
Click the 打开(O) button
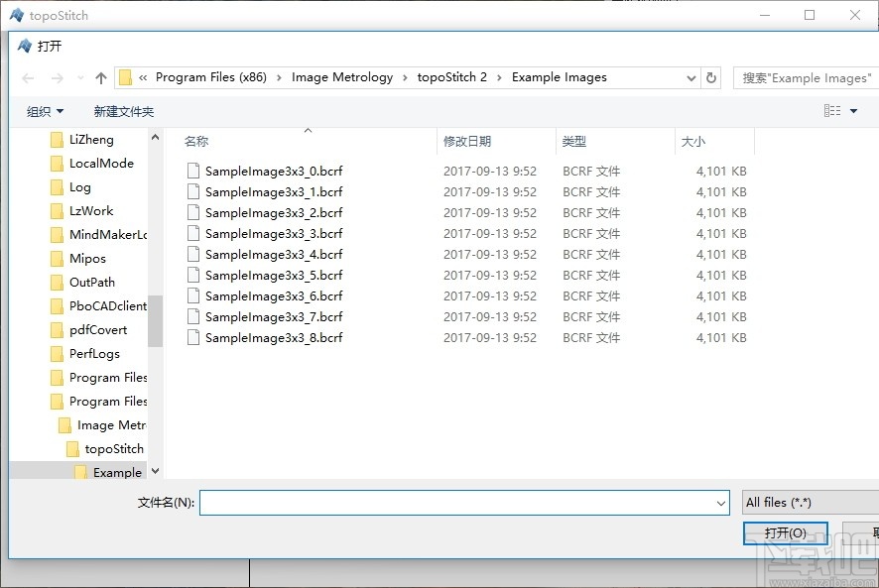[786, 533]
